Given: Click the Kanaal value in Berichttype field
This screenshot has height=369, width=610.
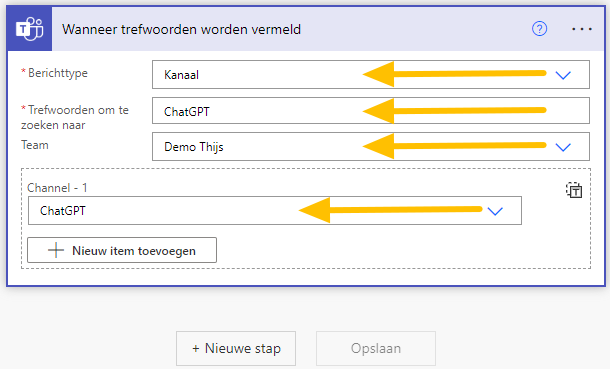Looking at the screenshot, I should click(x=181, y=75).
